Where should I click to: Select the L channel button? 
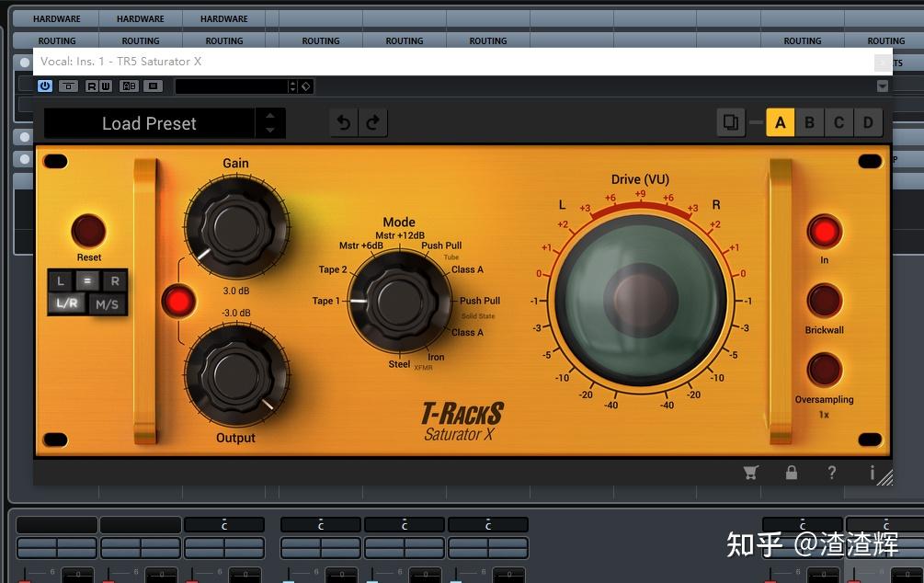60,281
